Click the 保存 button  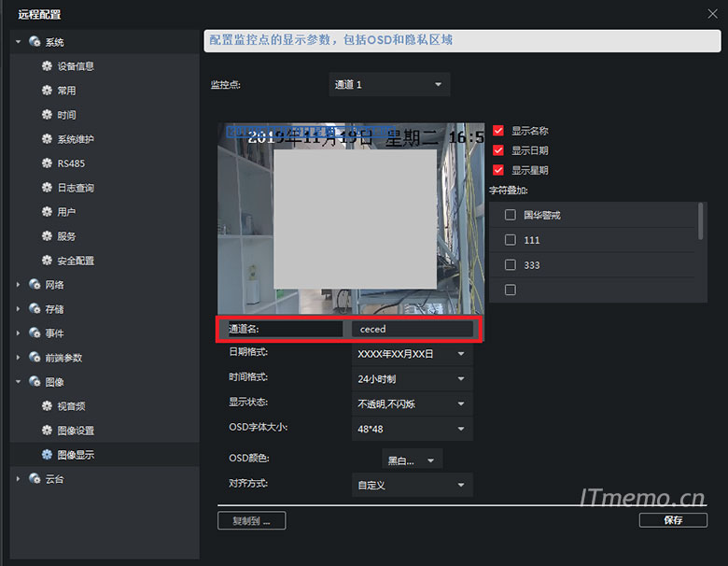pyautogui.click(x=673, y=520)
